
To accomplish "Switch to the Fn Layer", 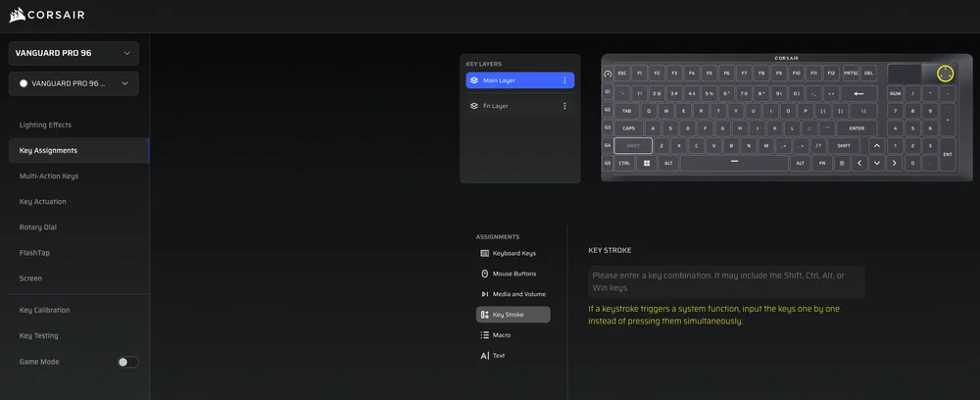I will pyautogui.click(x=520, y=106).
